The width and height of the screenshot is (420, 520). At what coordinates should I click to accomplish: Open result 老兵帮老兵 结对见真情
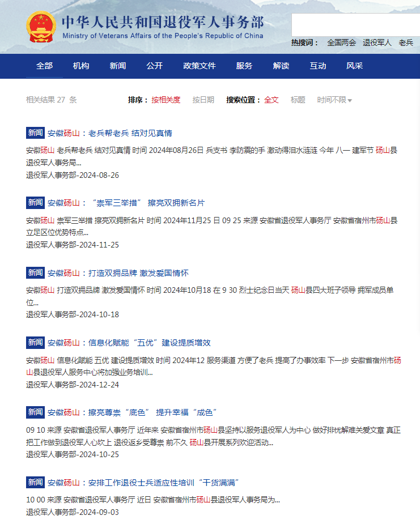click(110, 133)
